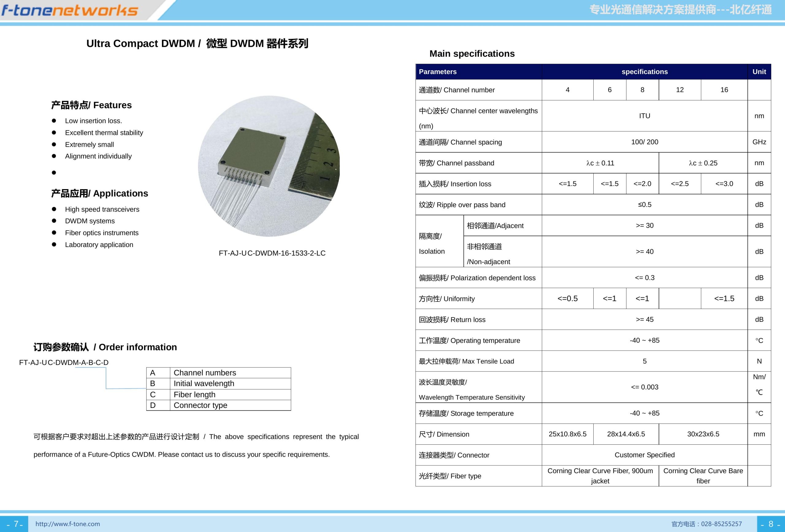
Task: Click the 'Initial wavelength' order table cell
Action: pos(230,383)
